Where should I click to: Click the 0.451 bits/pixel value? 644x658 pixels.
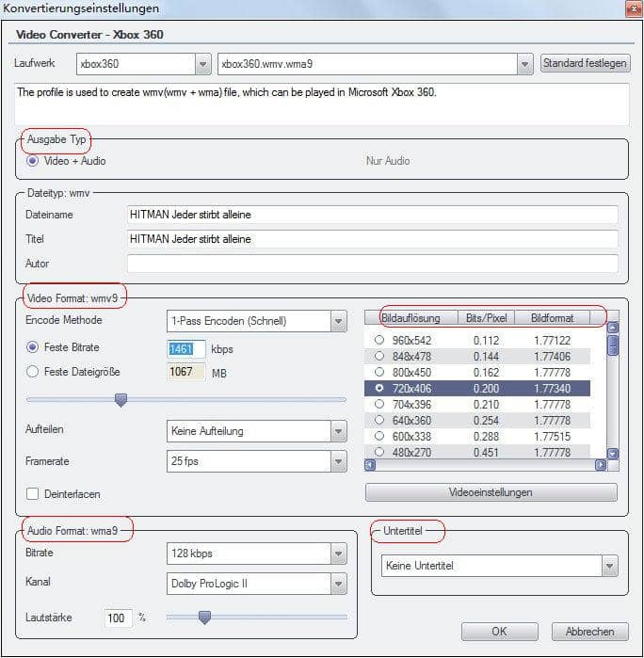[486, 453]
